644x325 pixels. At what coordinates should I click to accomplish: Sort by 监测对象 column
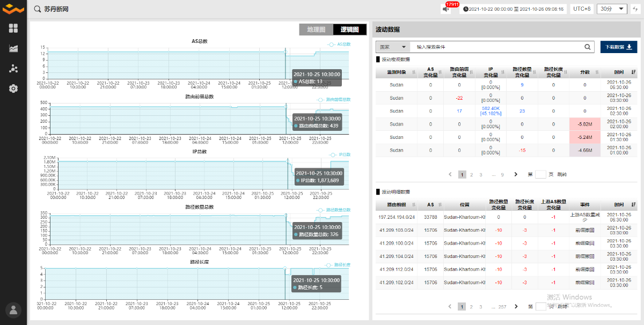(x=413, y=72)
